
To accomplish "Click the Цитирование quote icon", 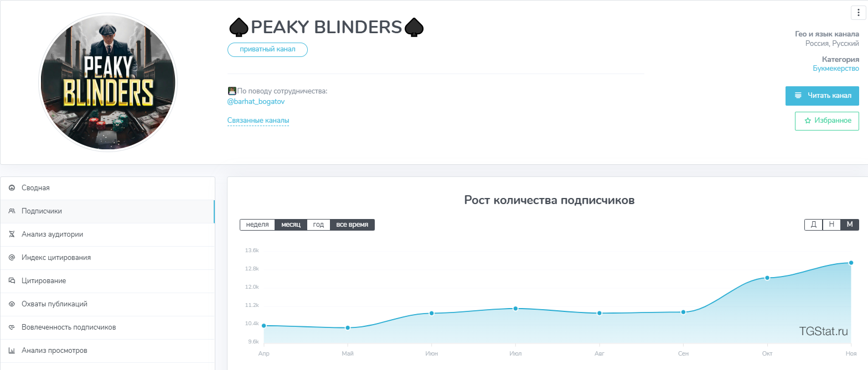I will pos(12,281).
